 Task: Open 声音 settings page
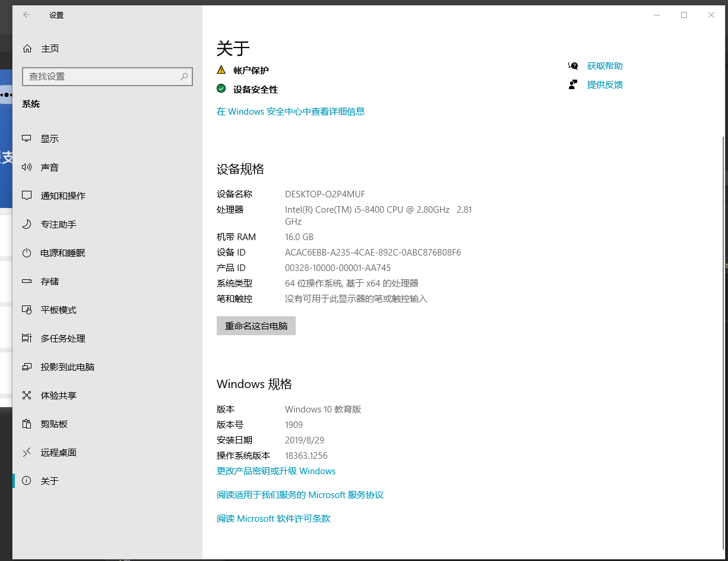coord(107,167)
